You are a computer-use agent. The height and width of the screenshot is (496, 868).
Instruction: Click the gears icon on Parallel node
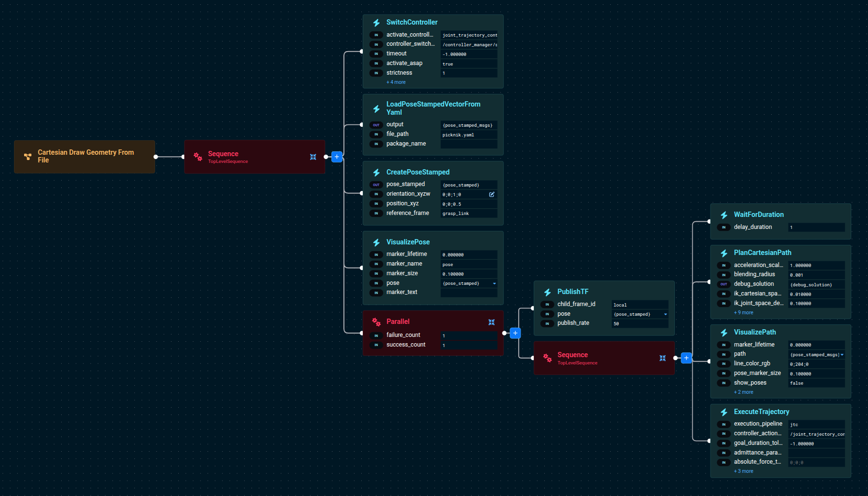376,322
